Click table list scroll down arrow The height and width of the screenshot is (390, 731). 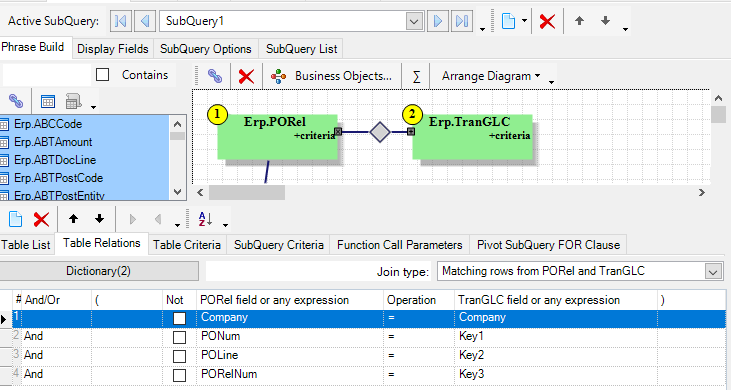(x=177, y=192)
